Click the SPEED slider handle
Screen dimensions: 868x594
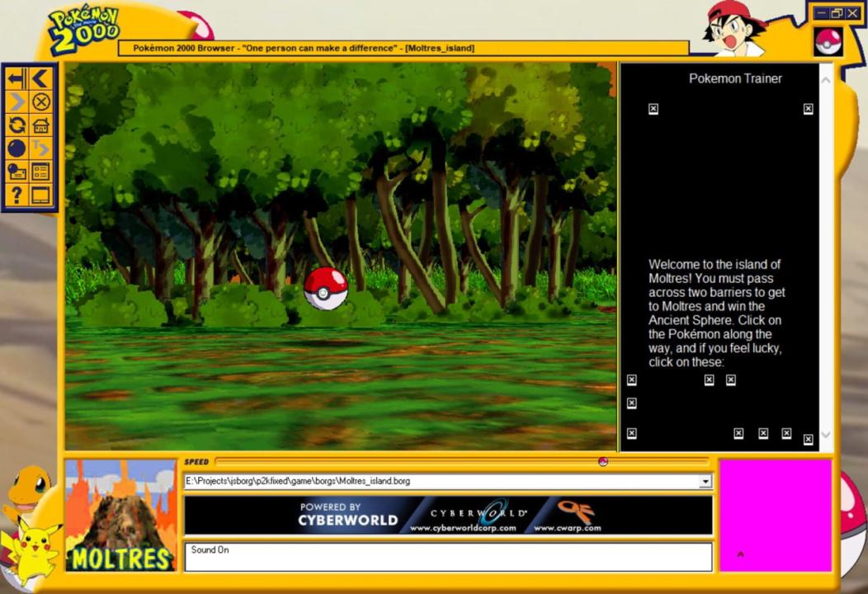point(603,462)
